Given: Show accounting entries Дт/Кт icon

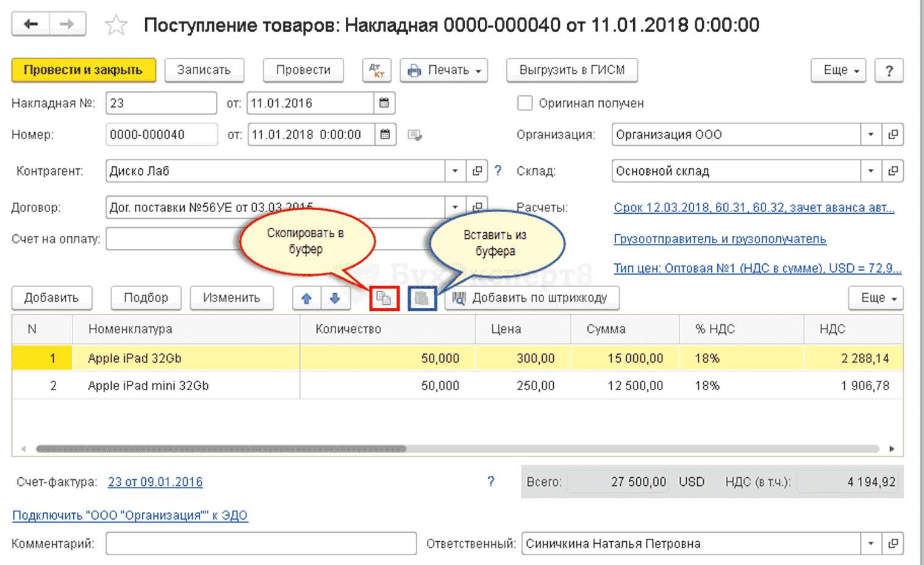Looking at the screenshot, I should (377, 70).
